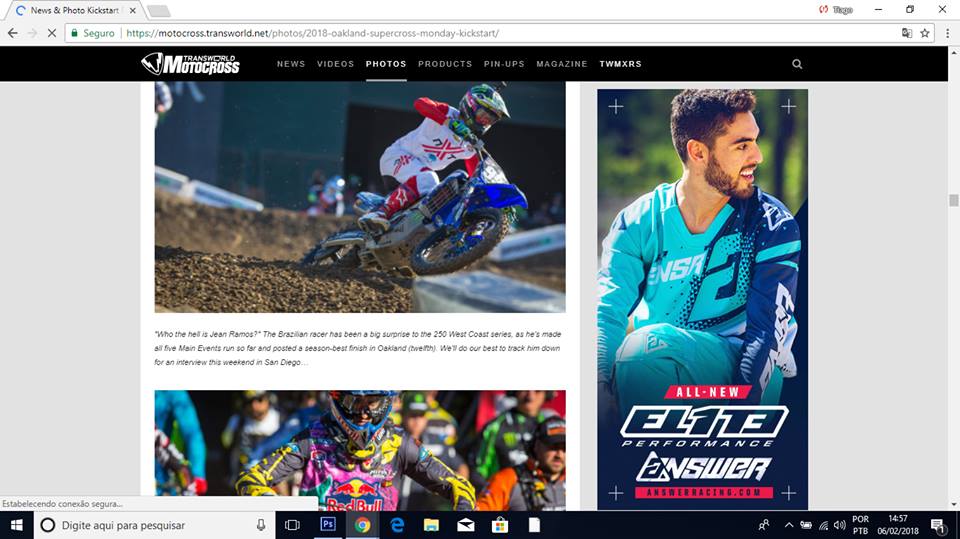960x539 pixels.
Task: Show hidden system tray icons
Action: [789, 525]
